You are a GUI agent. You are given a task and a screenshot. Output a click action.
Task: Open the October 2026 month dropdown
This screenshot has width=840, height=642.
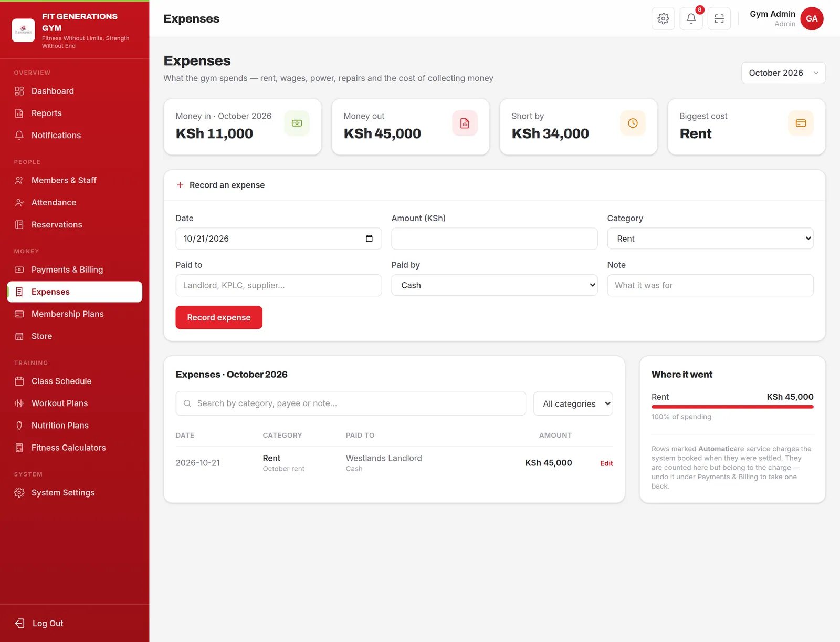(783, 73)
